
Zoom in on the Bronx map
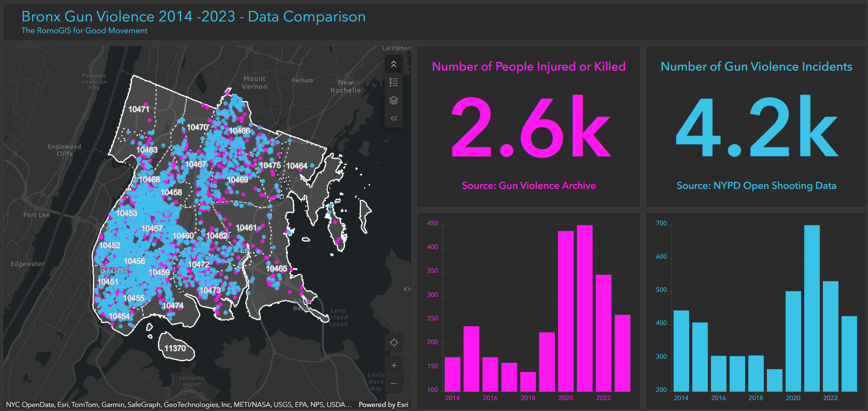point(394,365)
